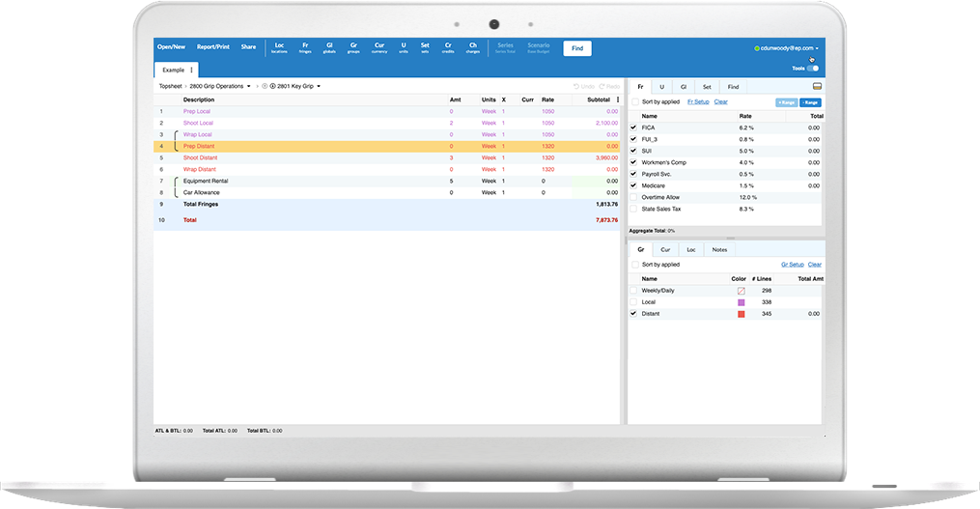Image resolution: width=980 pixels, height=509 pixels.
Task: Open the Cr credits tool
Action: pyautogui.click(x=448, y=47)
